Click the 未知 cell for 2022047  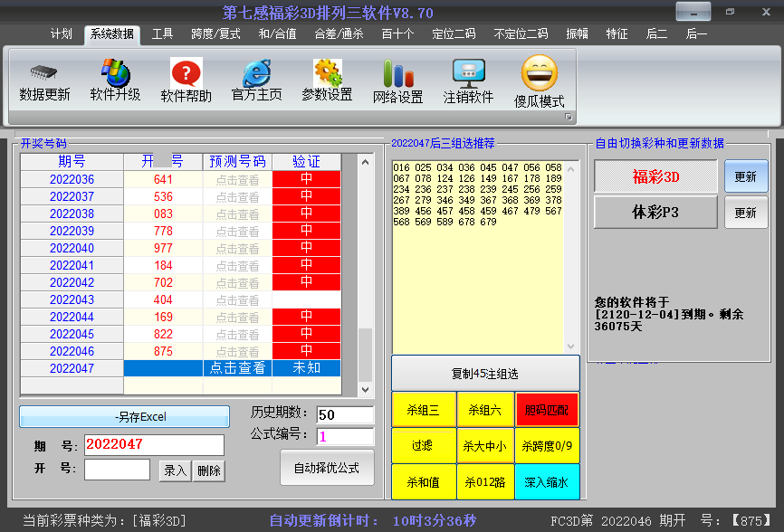pyautogui.click(x=307, y=368)
